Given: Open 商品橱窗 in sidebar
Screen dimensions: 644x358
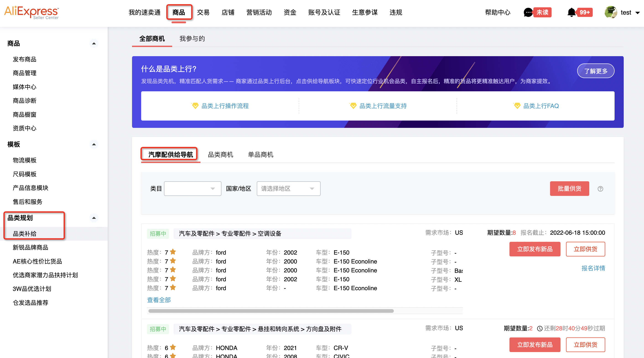Looking at the screenshot, I should (24, 115).
